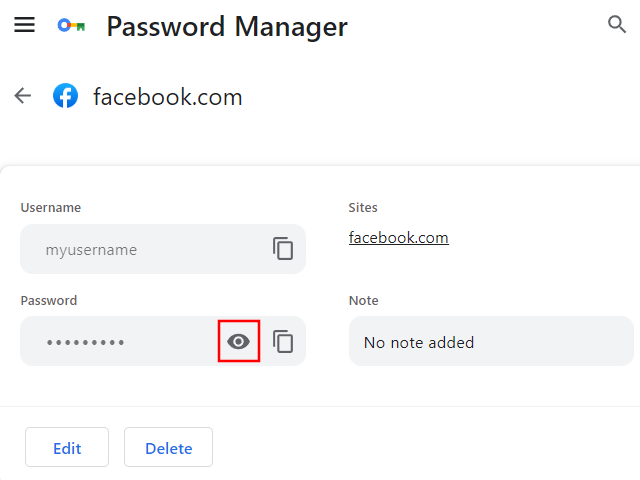The width and height of the screenshot is (640, 480).
Task: Click the 'No note added' box
Action: click(490, 342)
